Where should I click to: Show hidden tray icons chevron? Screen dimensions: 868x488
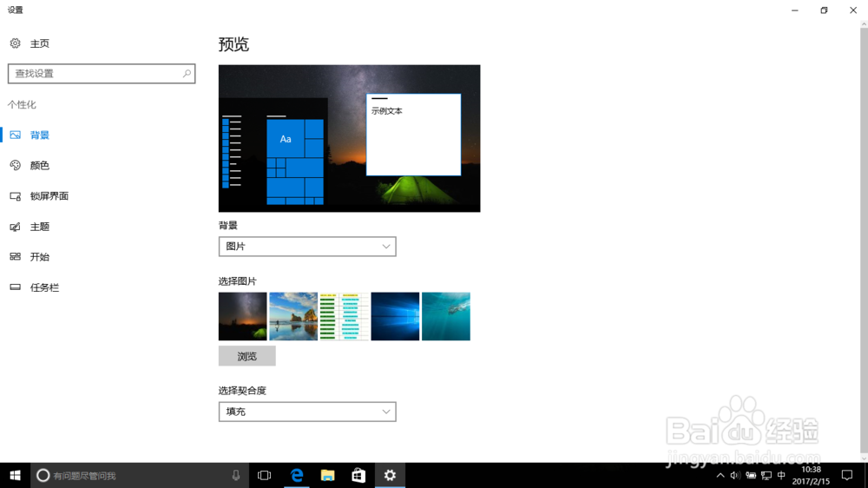coord(720,475)
